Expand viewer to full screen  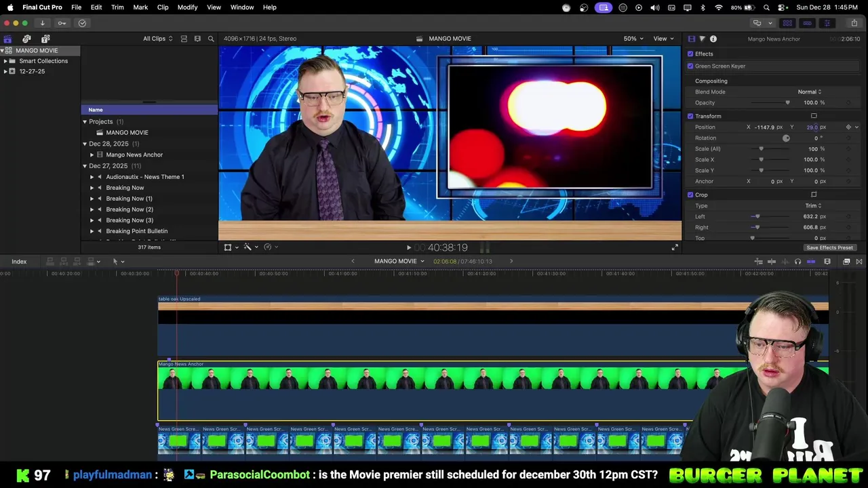675,247
